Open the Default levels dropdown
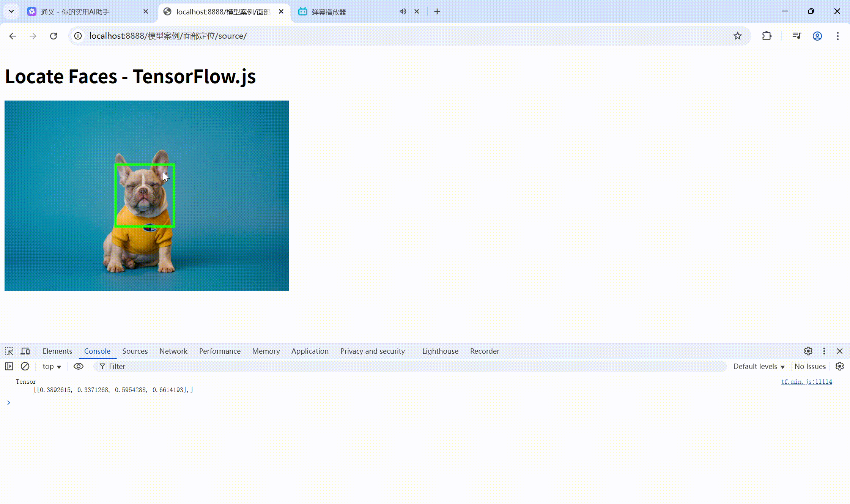Screen dimensions: 850x504 759,367
